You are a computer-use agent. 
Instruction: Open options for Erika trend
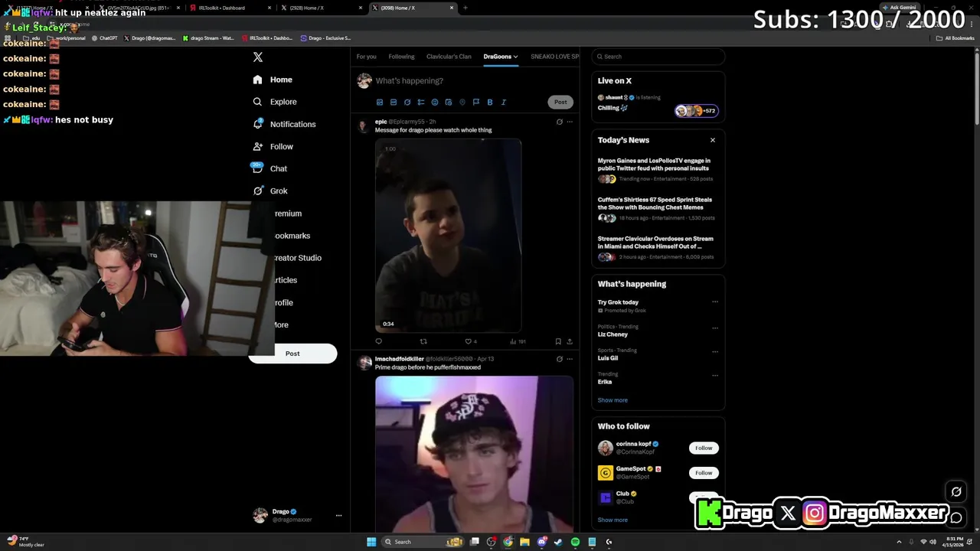click(715, 375)
